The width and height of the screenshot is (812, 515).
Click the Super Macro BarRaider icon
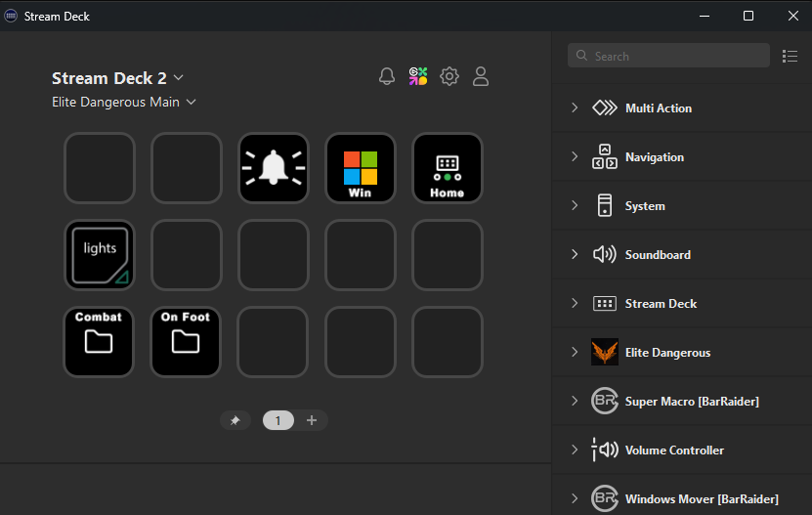coord(604,401)
